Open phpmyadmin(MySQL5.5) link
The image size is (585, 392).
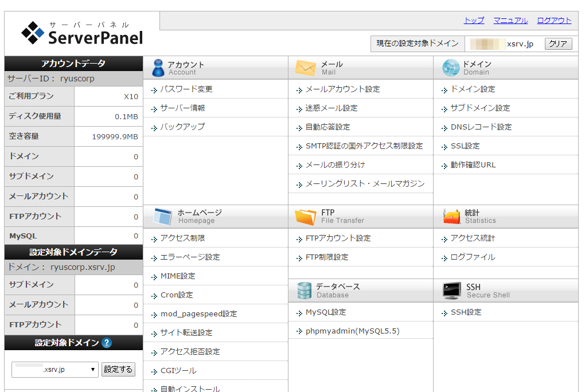tap(352, 331)
